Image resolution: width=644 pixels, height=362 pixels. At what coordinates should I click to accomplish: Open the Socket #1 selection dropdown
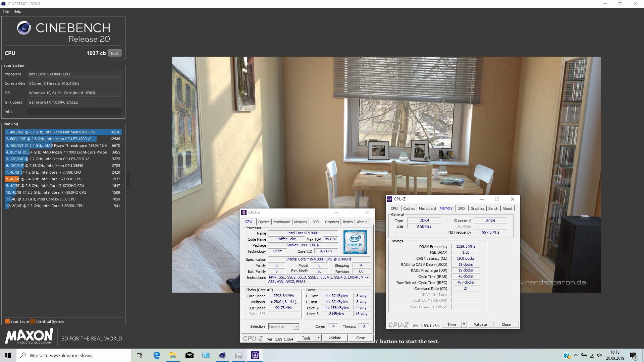tap(283, 327)
